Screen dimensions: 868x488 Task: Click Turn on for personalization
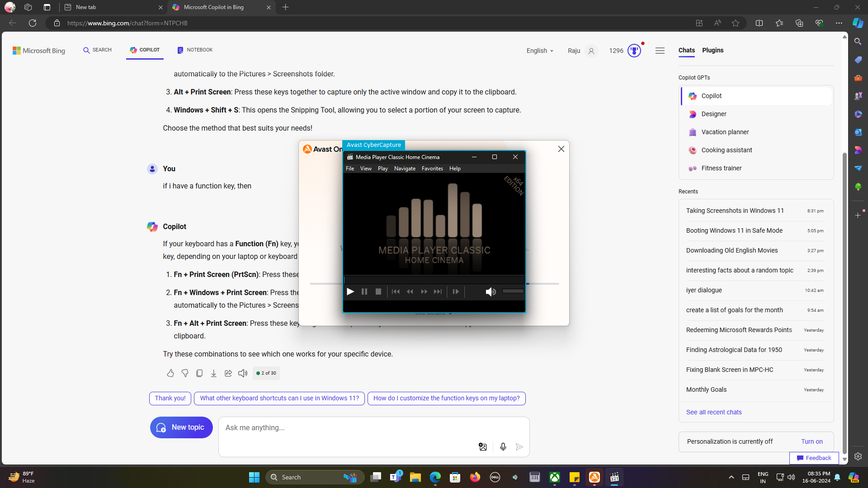[x=812, y=442]
